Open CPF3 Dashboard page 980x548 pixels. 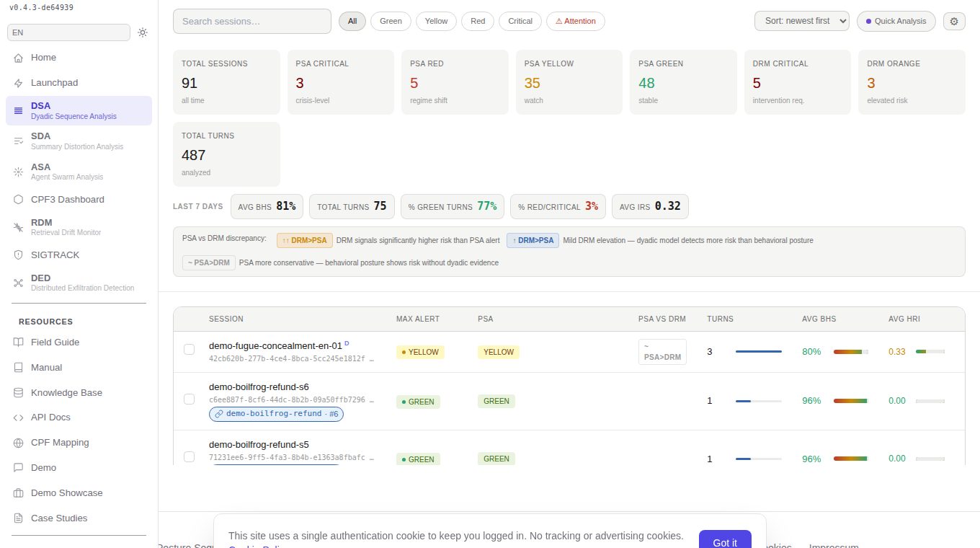[79, 199]
